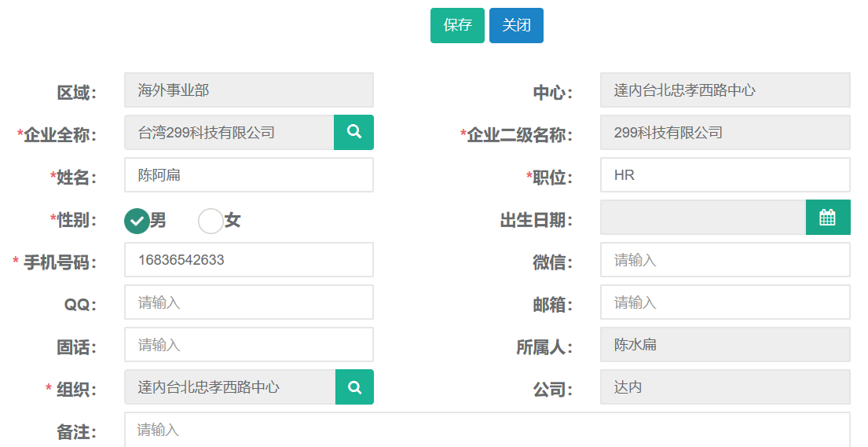The height and width of the screenshot is (447, 868).
Task: Click the 区域 field showing 海外事业部
Action: click(248, 90)
